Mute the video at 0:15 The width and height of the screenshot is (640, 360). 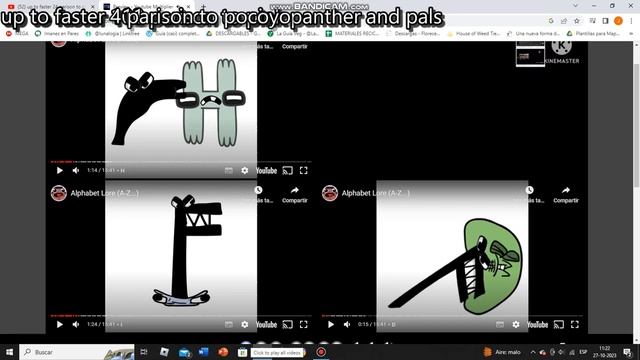click(x=347, y=324)
